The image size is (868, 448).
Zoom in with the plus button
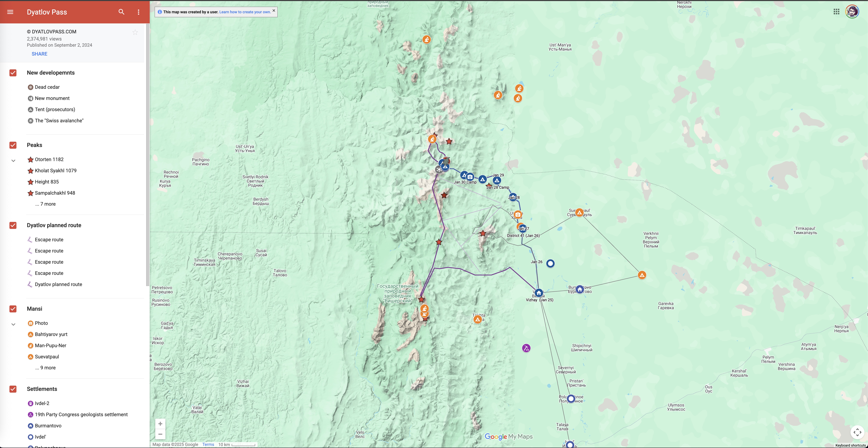point(160,424)
